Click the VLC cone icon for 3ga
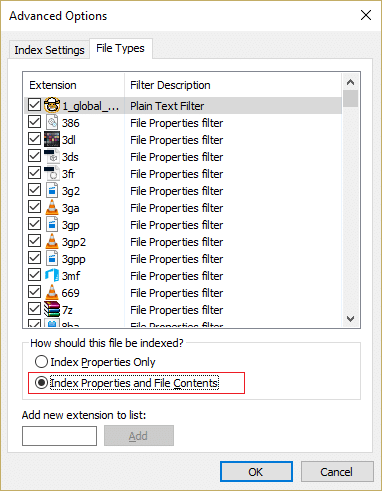This screenshot has width=382, height=491. [x=52, y=207]
